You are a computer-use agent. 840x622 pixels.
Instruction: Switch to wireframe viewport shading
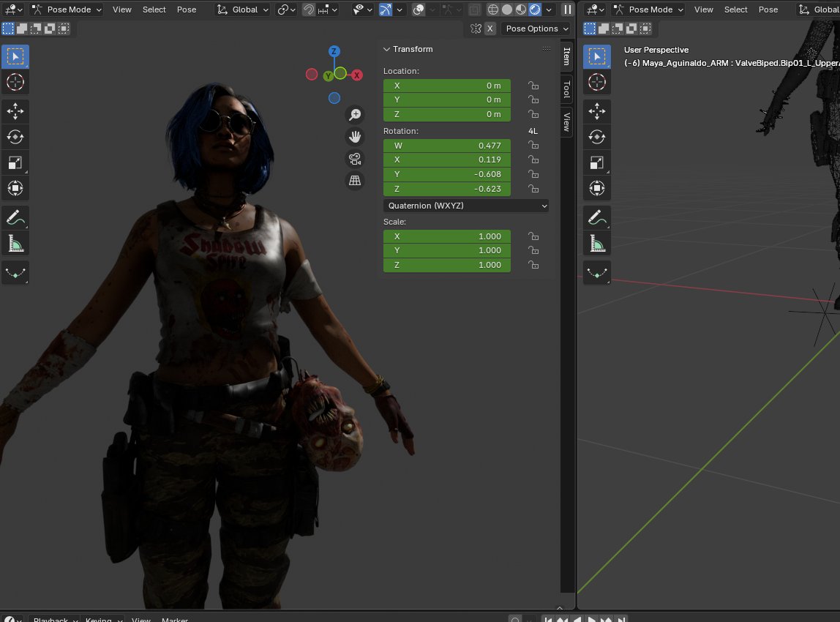(x=493, y=10)
